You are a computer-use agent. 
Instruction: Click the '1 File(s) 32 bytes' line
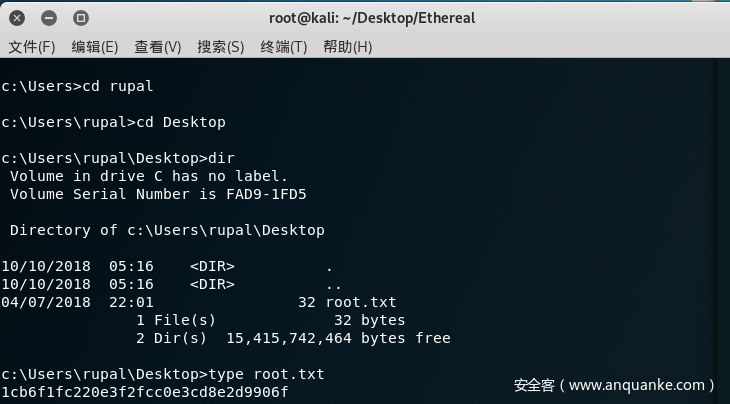coord(270,320)
